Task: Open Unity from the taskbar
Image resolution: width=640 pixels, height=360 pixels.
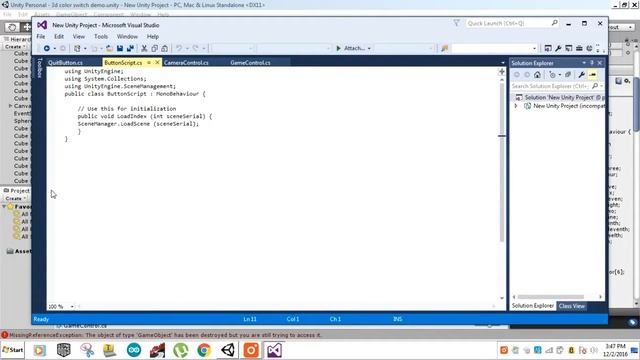Action: point(228,350)
